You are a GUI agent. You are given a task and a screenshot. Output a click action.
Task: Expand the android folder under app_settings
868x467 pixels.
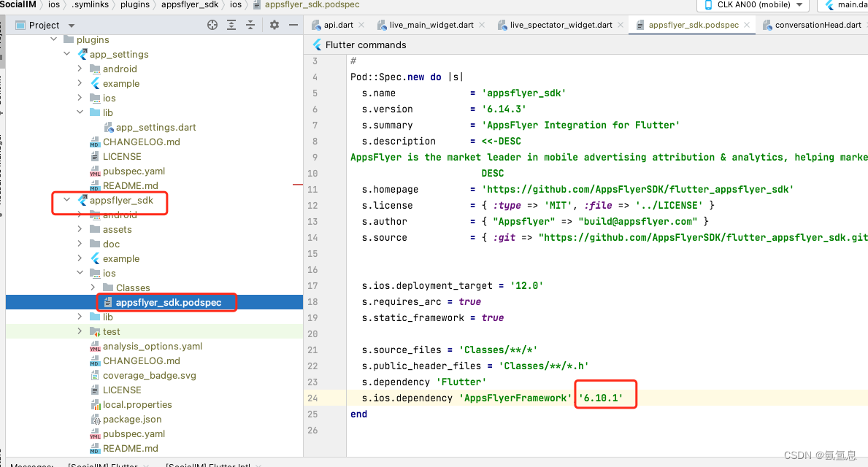click(80, 69)
